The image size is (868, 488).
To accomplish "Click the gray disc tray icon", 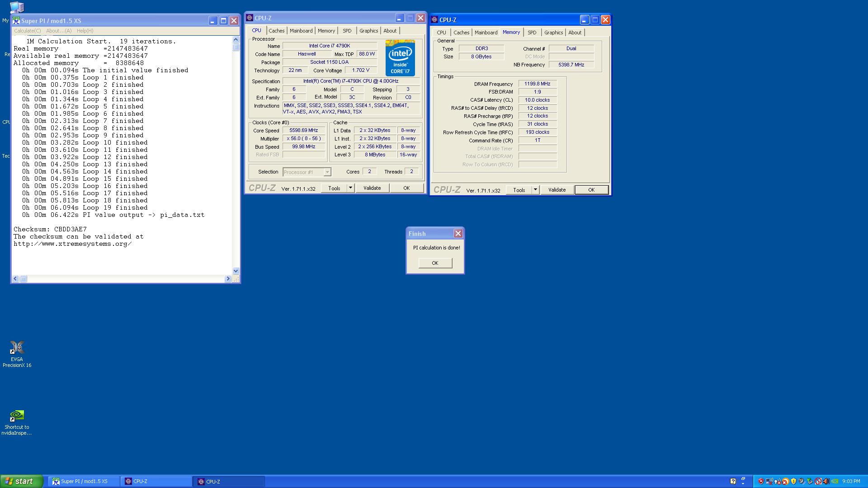I will [802, 481].
